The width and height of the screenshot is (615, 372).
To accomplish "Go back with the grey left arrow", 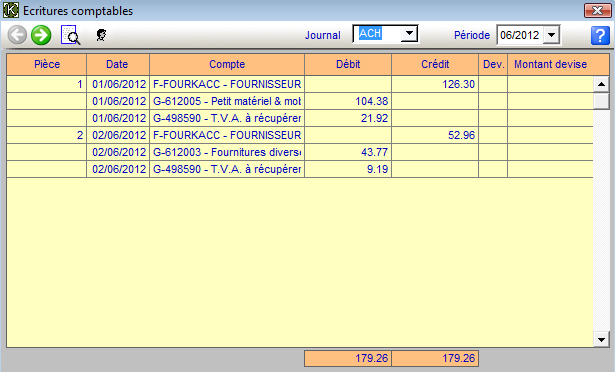I will pos(17,35).
